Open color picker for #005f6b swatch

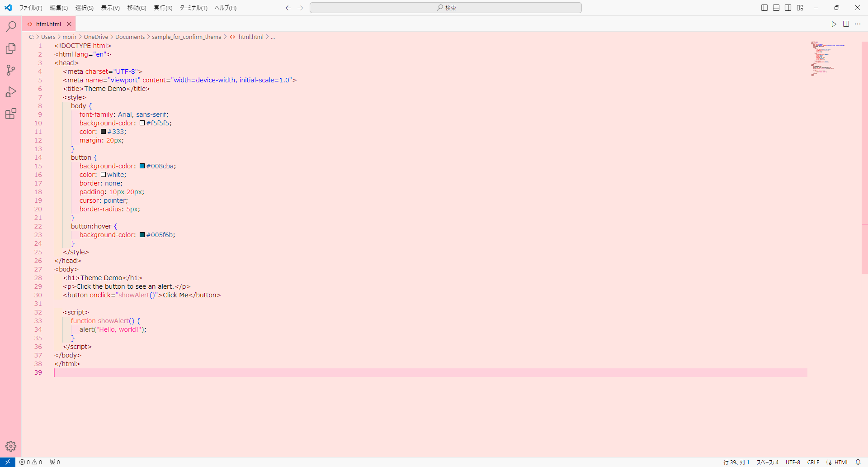[142, 235]
